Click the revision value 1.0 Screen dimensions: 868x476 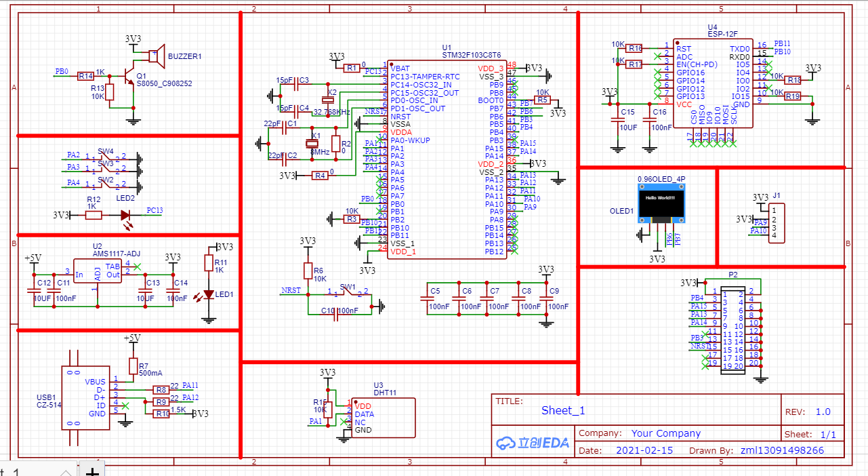tap(823, 412)
